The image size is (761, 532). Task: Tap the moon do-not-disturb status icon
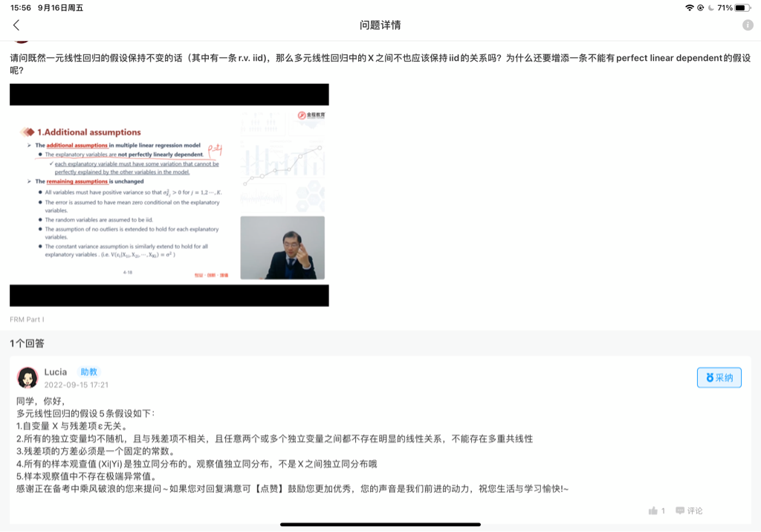tap(711, 7)
